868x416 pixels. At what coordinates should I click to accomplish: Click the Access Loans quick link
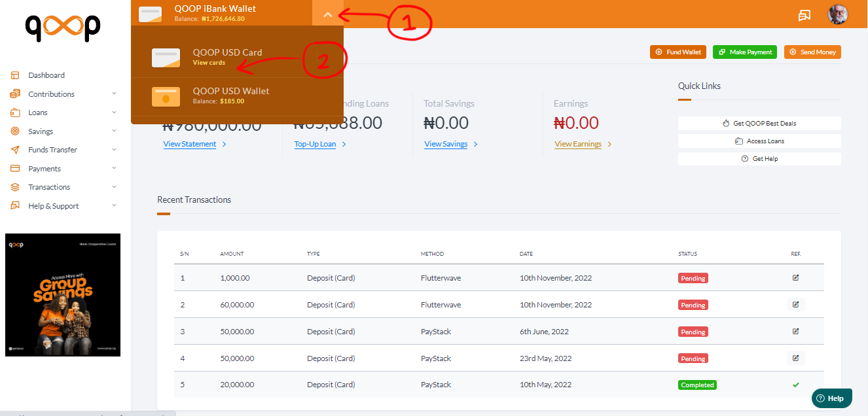[x=759, y=141]
